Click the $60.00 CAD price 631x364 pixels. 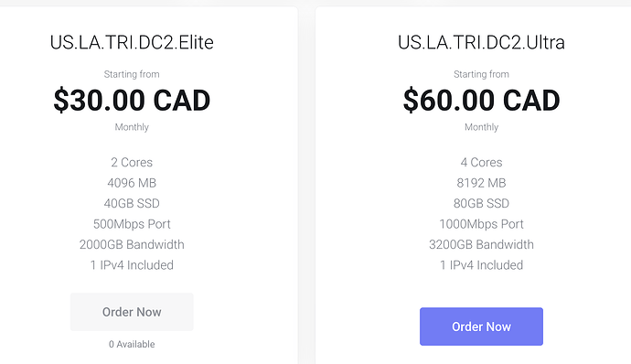(481, 101)
